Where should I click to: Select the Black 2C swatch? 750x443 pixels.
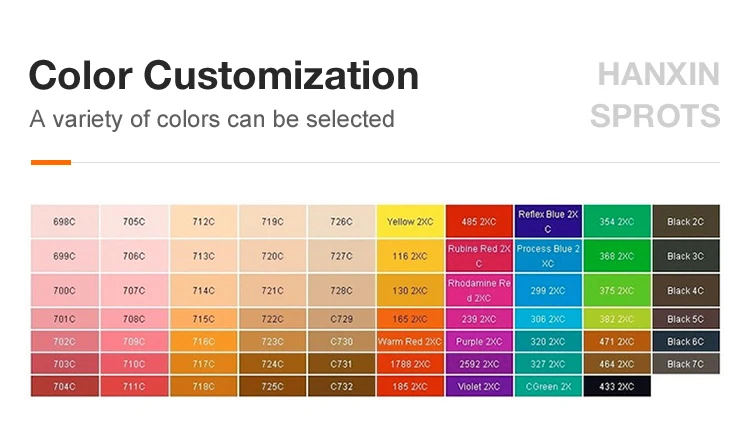pos(686,221)
